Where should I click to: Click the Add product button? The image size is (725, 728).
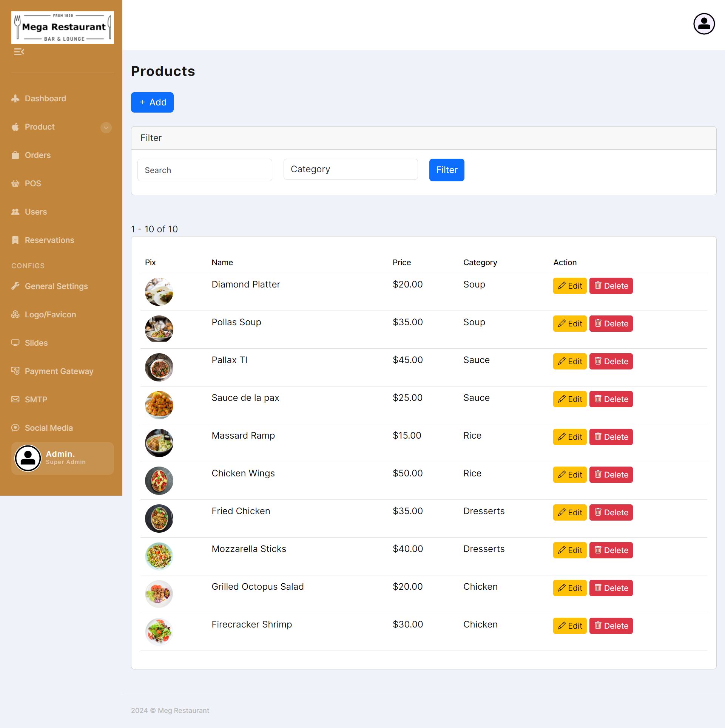point(152,102)
